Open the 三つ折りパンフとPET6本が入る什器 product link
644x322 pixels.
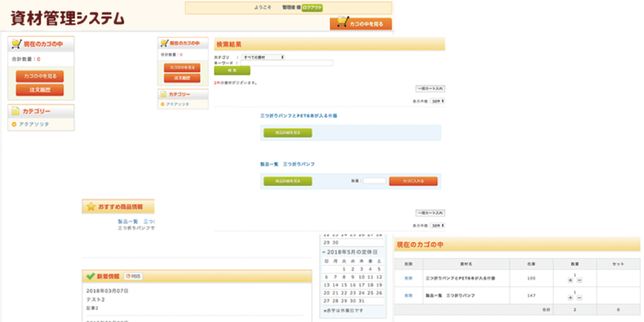pos(299,116)
